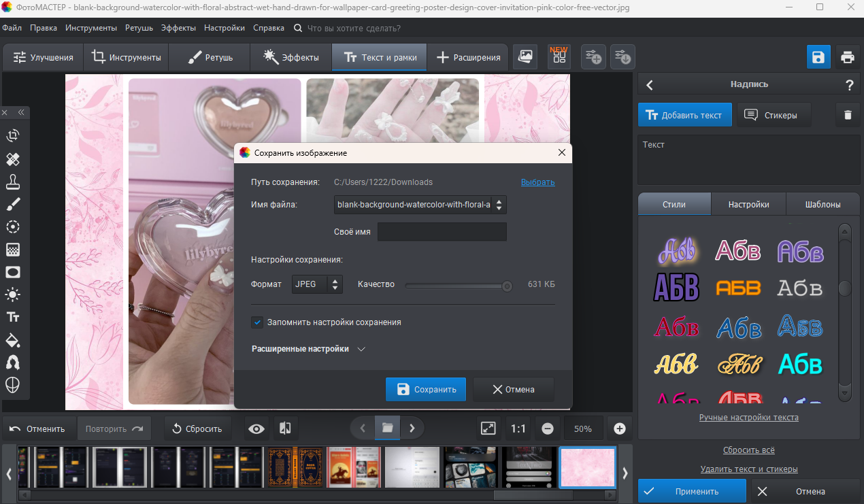Click the printer icon
This screenshot has height=504, width=864.
coord(847,57)
